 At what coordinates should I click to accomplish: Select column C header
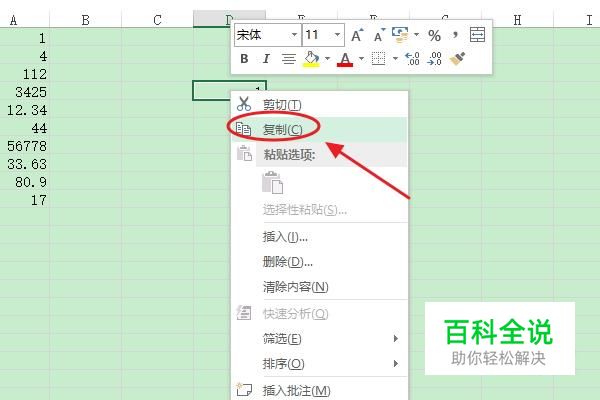157,20
